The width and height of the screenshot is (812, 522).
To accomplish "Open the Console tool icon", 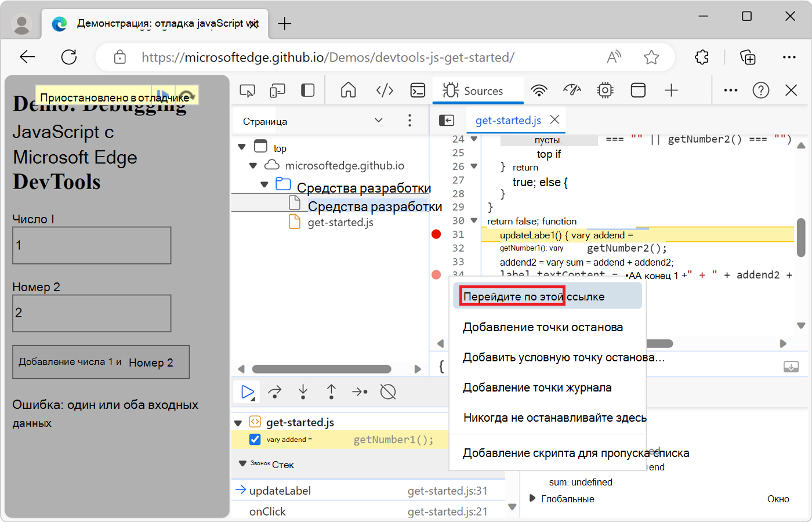I will click(418, 90).
